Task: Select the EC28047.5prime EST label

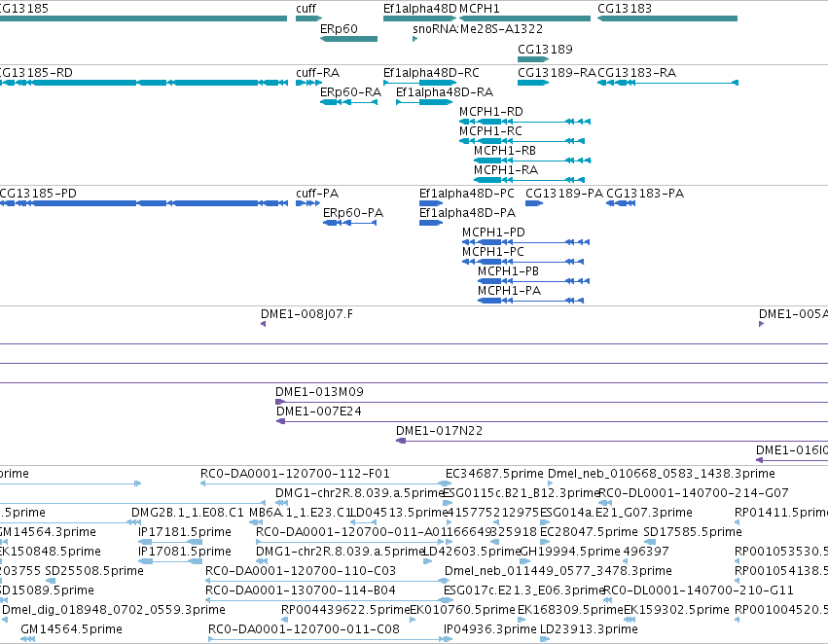Action: pos(589,531)
